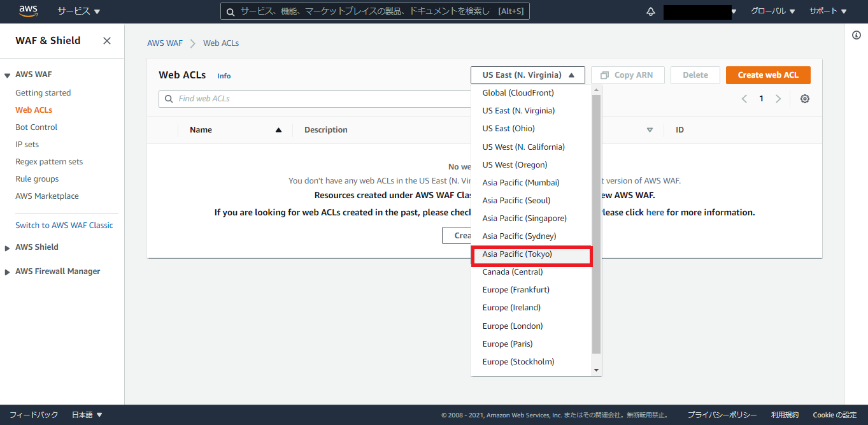Click the Create web ACL button

click(x=768, y=75)
